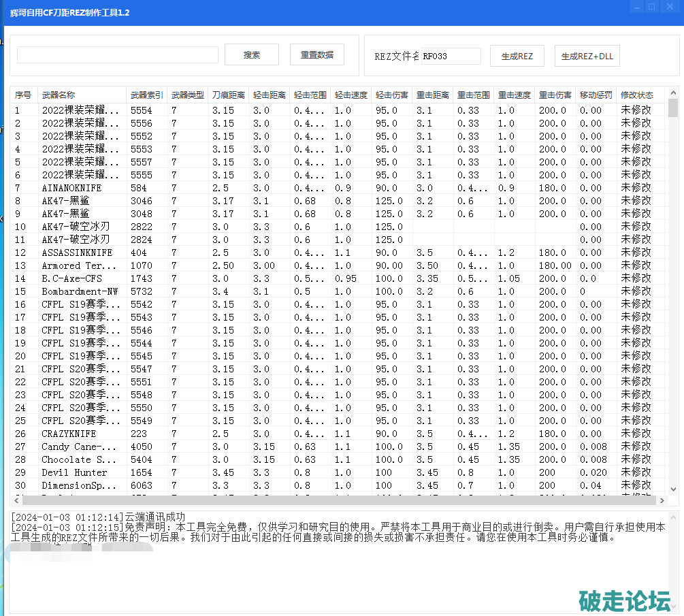Click the table's horizontal scrollbar right arrow
Viewport: 684px width, 616px height.
[662, 500]
